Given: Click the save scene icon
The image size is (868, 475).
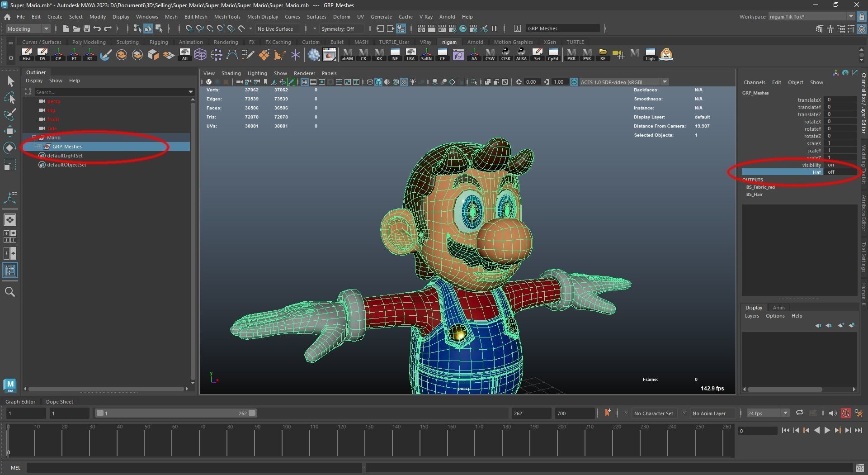Looking at the screenshot, I should [x=87, y=28].
